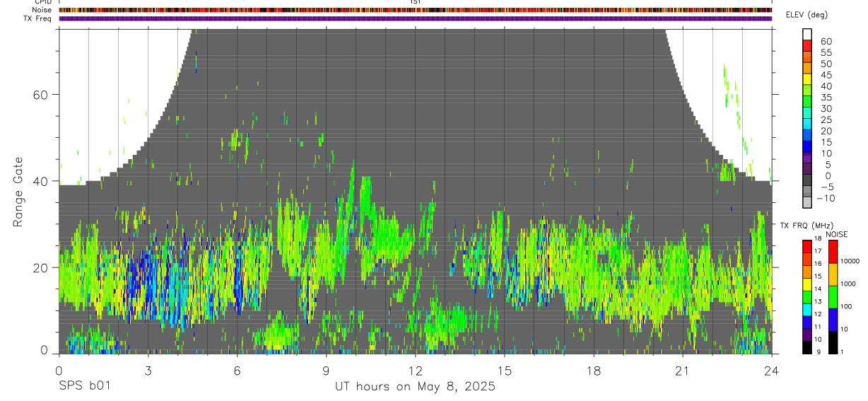Click the 'SPS b01' radar beam label

(83, 387)
